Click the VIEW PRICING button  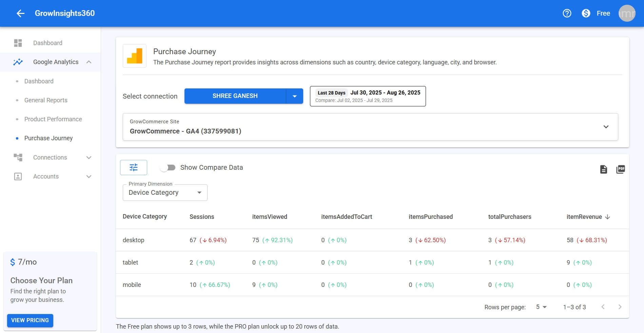click(x=30, y=320)
